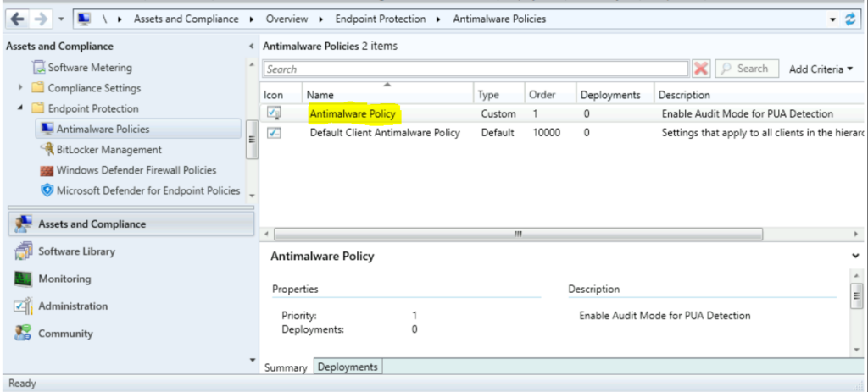Select Assets and Compliance breadcrumb

tap(186, 19)
